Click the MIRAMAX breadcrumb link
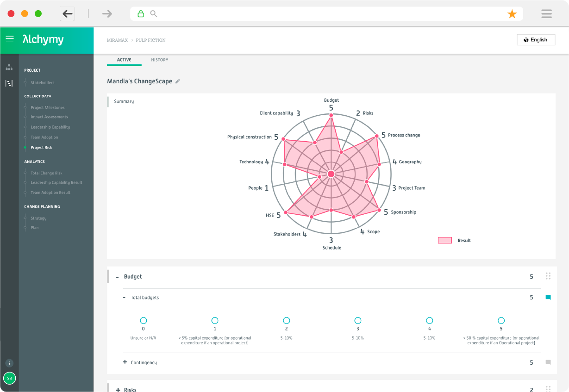 pyautogui.click(x=117, y=40)
